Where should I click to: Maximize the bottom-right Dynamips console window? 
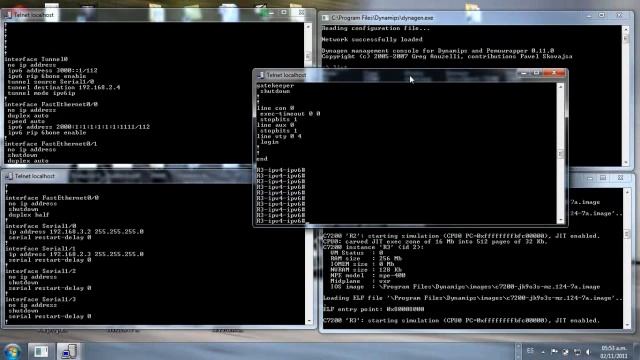point(603,178)
